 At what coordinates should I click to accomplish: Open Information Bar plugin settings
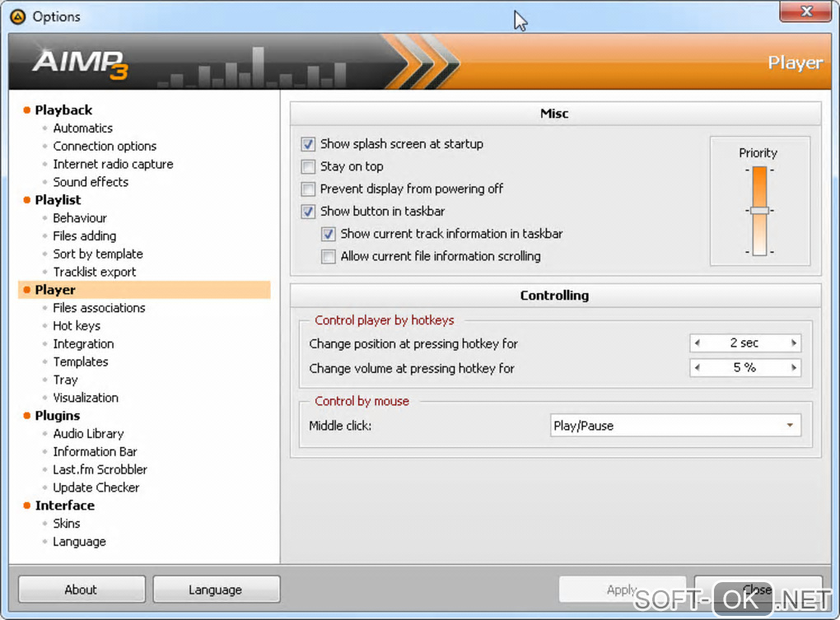[95, 452]
